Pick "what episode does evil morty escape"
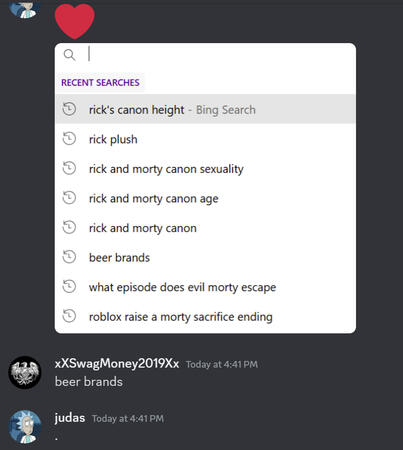403x450 pixels. tap(205, 287)
